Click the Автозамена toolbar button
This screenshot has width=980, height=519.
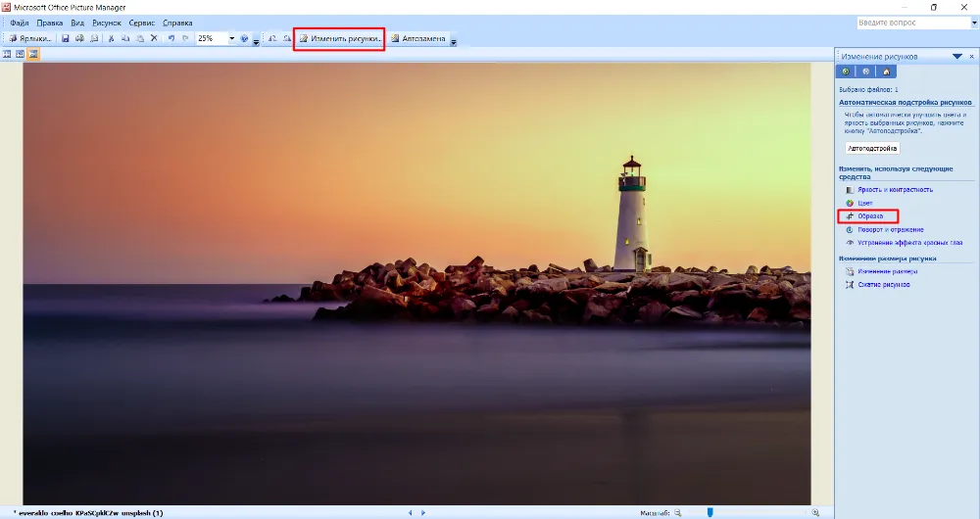418,39
